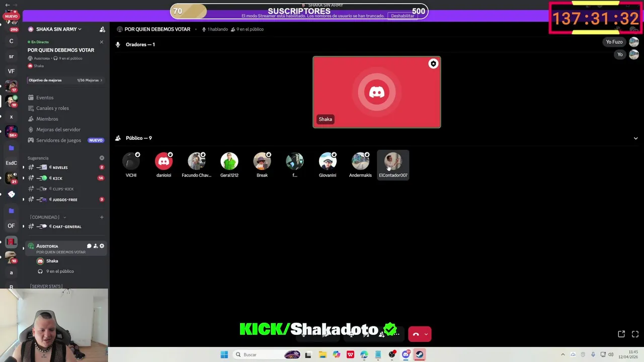The height and width of the screenshot is (362, 644).
Task: Open Mejoras del servidor
Action: (x=58, y=129)
